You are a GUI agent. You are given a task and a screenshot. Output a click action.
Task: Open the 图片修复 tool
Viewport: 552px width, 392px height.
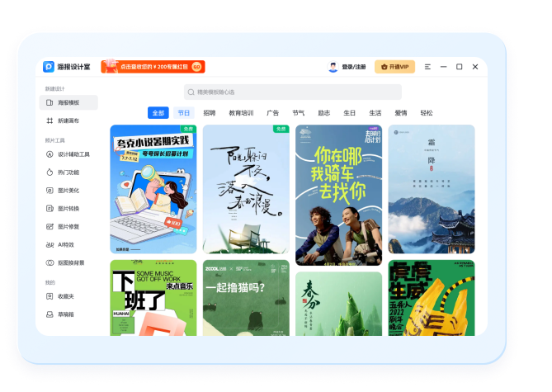(x=68, y=227)
